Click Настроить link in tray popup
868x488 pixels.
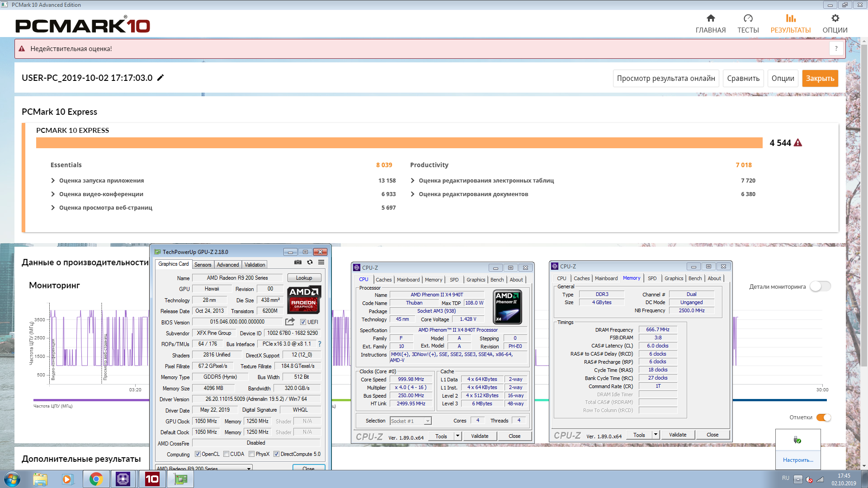798,460
